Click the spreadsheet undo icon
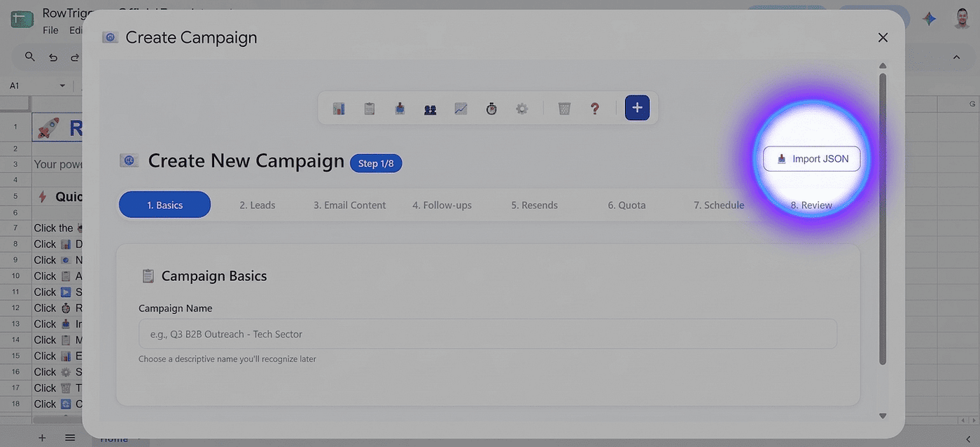The image size is (980, 447). [x=52, y=57]
